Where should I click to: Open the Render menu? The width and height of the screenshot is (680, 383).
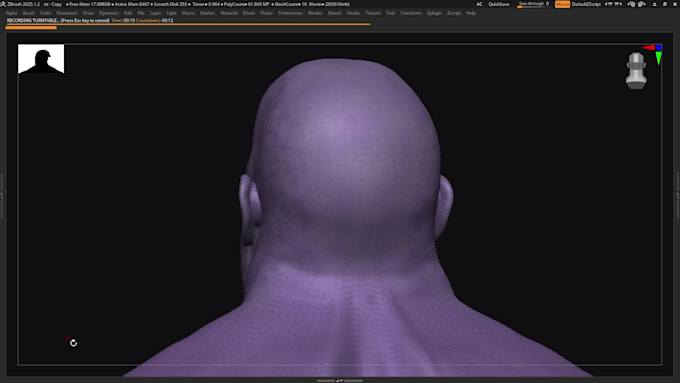click(315, 13)
